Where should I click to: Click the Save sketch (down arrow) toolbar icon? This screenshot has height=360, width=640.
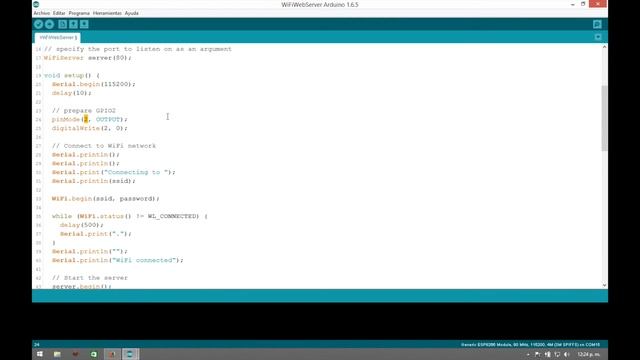coord(84,24)
